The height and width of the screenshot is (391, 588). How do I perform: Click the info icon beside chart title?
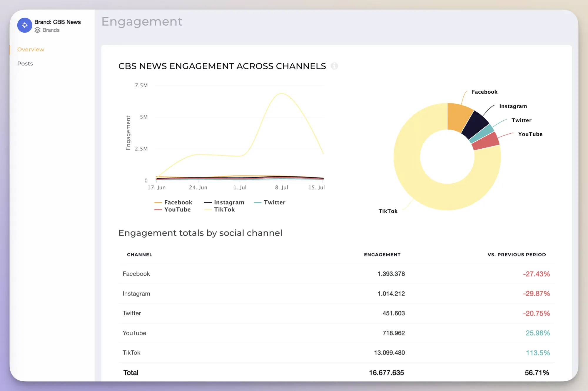click(x=334, y=66)
